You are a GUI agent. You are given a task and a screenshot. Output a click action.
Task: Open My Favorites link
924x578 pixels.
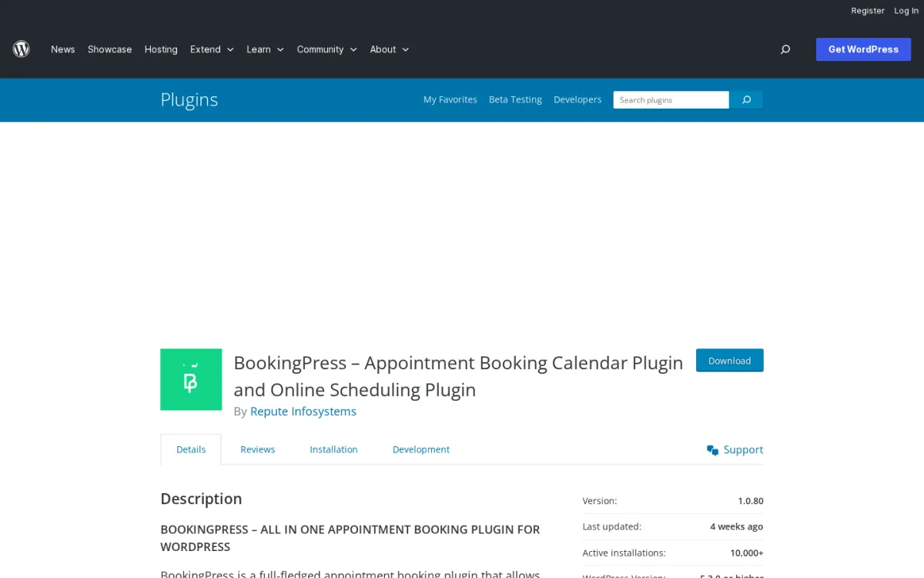tap(450, 99)
